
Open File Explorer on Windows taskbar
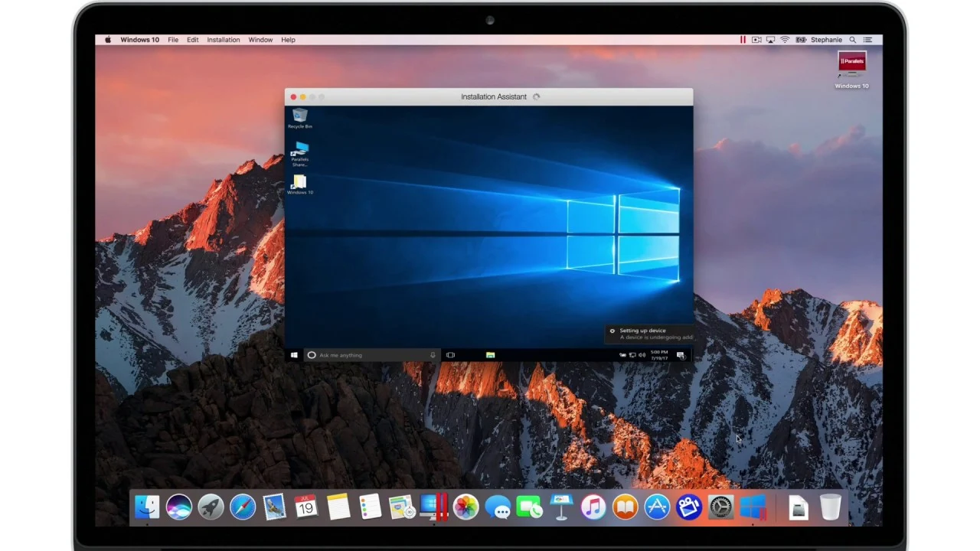click(x=490, y=355)
